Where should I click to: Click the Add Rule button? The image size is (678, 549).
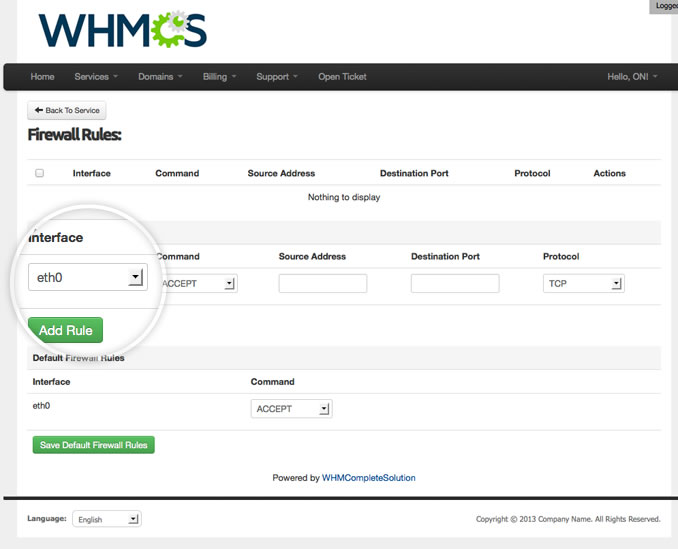click(x=65, y=330)
